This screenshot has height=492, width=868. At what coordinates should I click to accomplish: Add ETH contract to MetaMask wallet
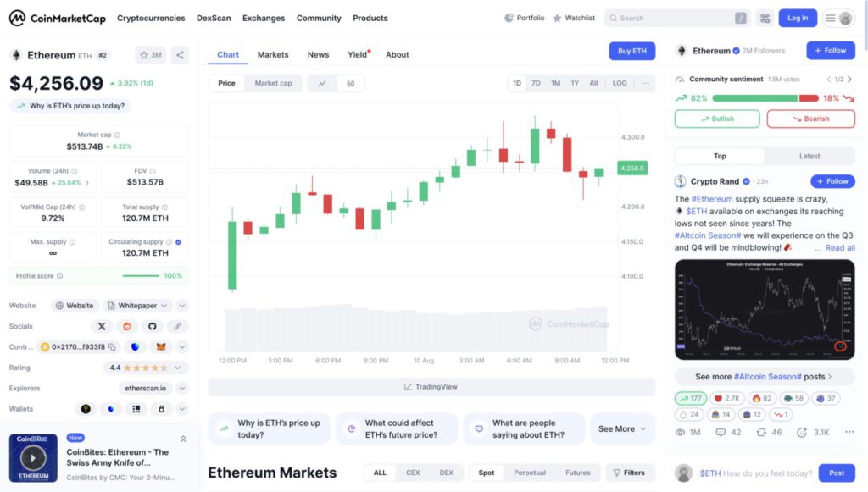159,346
